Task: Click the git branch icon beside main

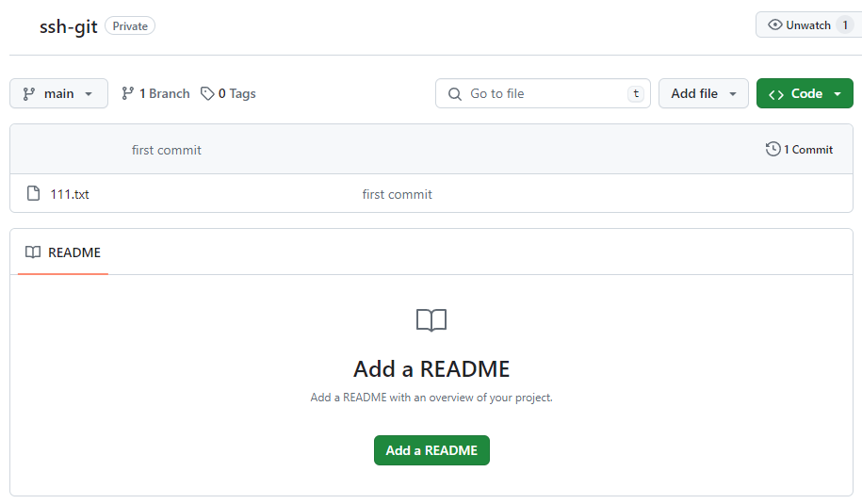Action: click(28, 94)
